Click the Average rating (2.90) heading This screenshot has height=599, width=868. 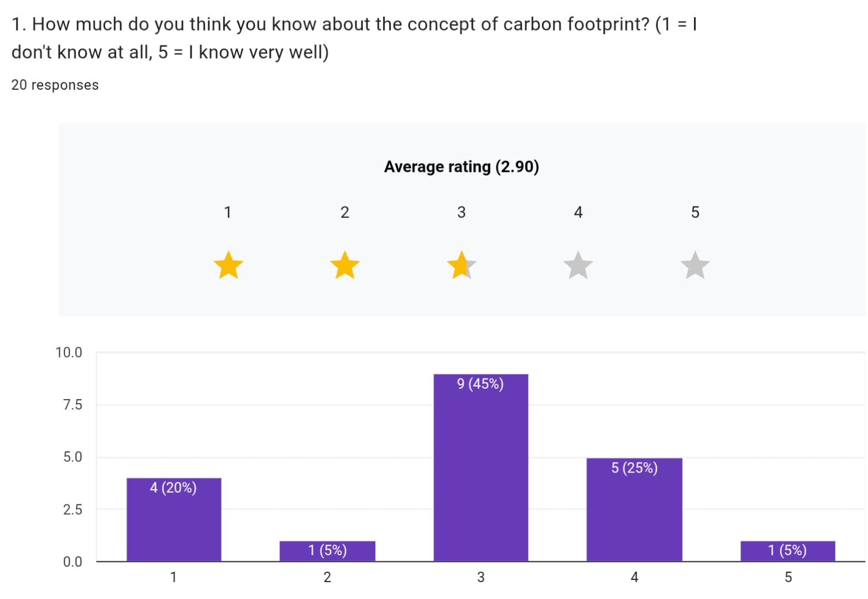[461, 166]
